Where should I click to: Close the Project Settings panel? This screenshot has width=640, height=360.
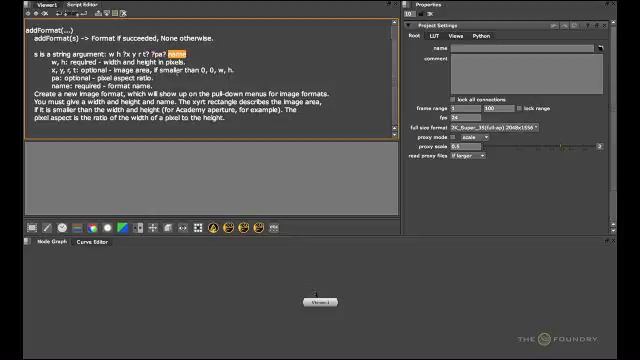(x=604, y=25)
